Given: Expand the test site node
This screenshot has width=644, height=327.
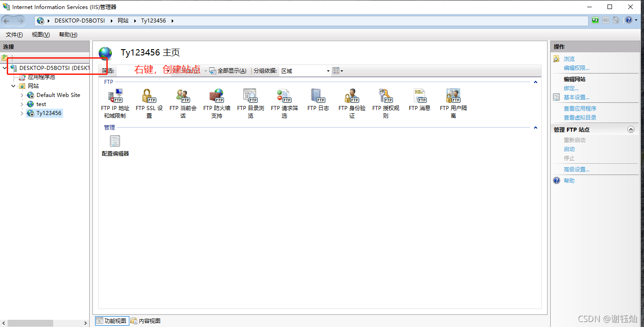Looking at the screenshot, I should 22,104.
